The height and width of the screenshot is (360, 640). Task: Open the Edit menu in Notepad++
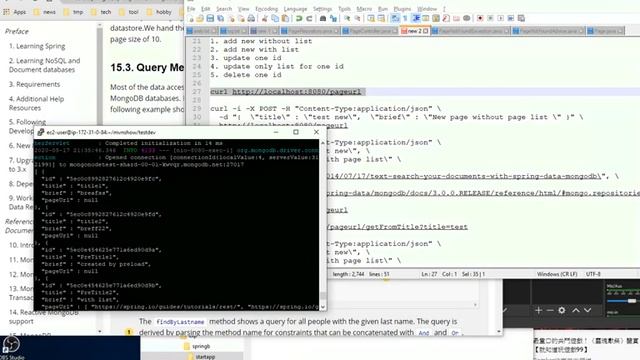point(205,9)
